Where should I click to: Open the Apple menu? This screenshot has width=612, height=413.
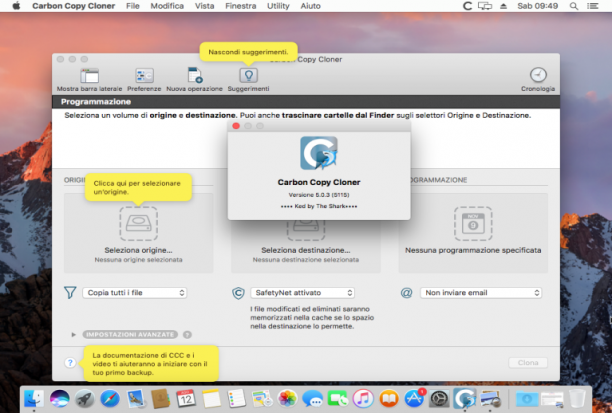[16, 6]
